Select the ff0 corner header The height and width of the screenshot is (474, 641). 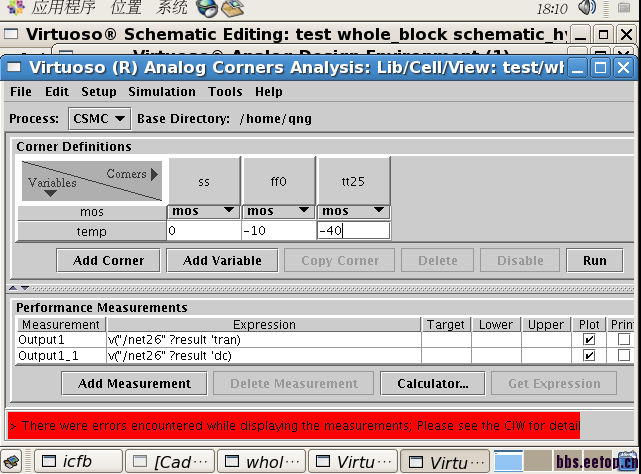(x=279, y=181)
